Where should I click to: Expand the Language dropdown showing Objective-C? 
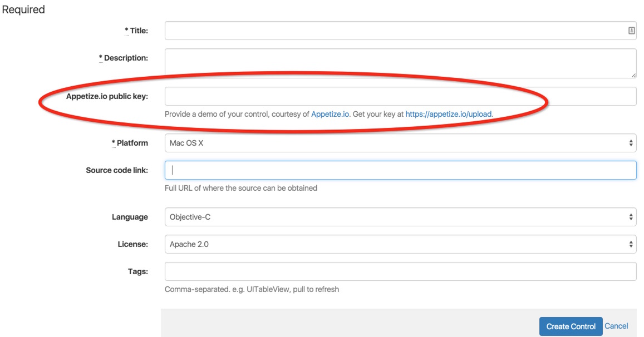click(x=400, y=217)
